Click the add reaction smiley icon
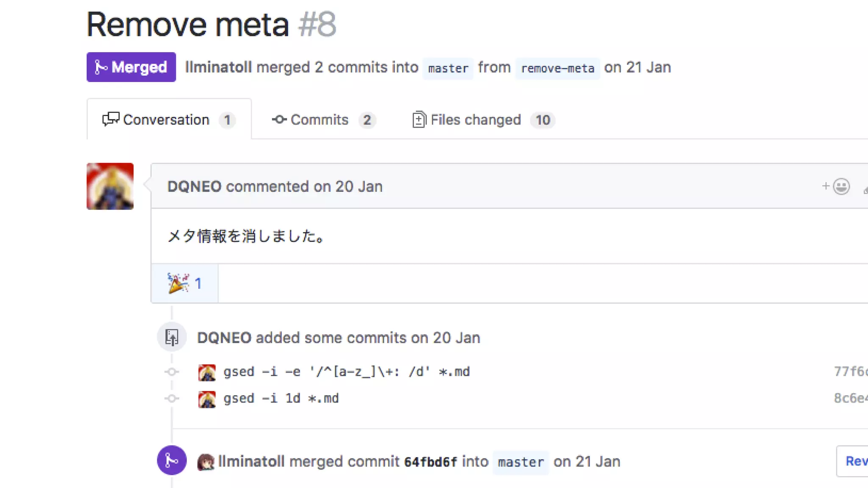This screenshot has width=868, height=488. pos(837,186)
